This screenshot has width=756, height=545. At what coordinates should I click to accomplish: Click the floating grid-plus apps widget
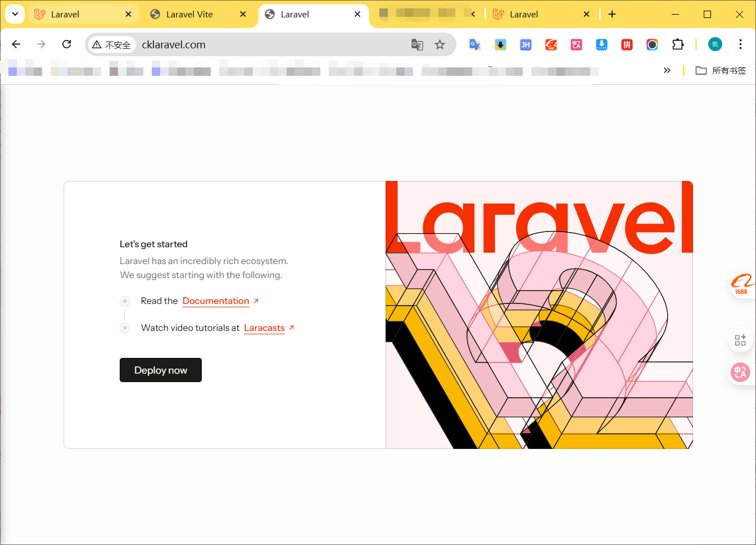740,340
